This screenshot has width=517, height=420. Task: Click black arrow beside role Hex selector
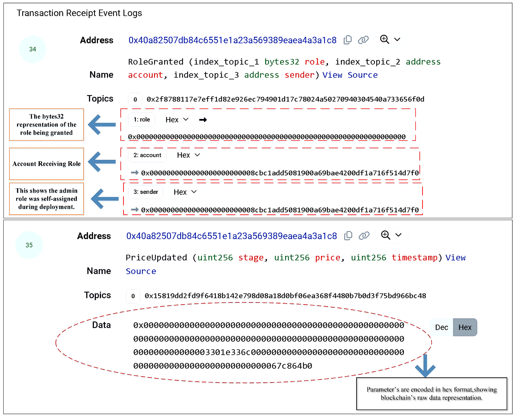click(203, 120)
